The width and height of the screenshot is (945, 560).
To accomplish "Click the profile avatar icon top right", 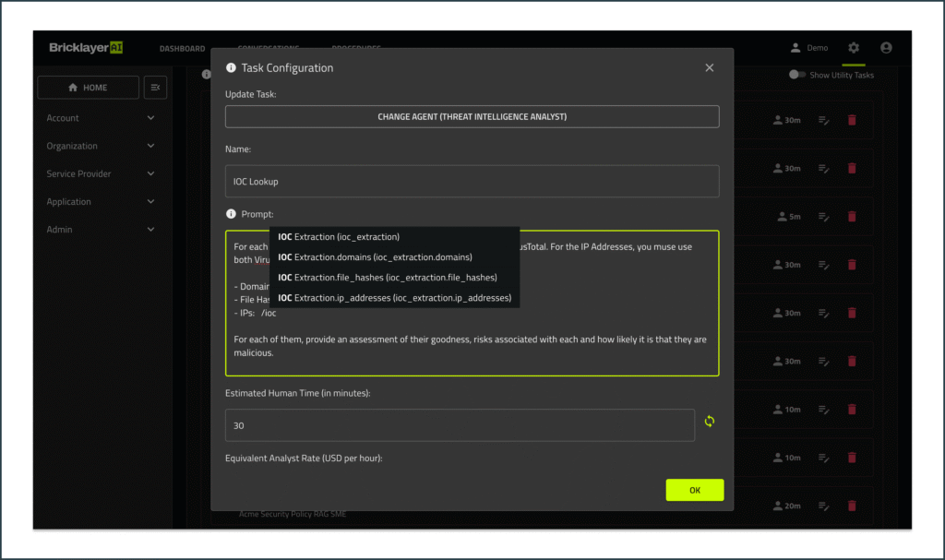I will 886,47.
